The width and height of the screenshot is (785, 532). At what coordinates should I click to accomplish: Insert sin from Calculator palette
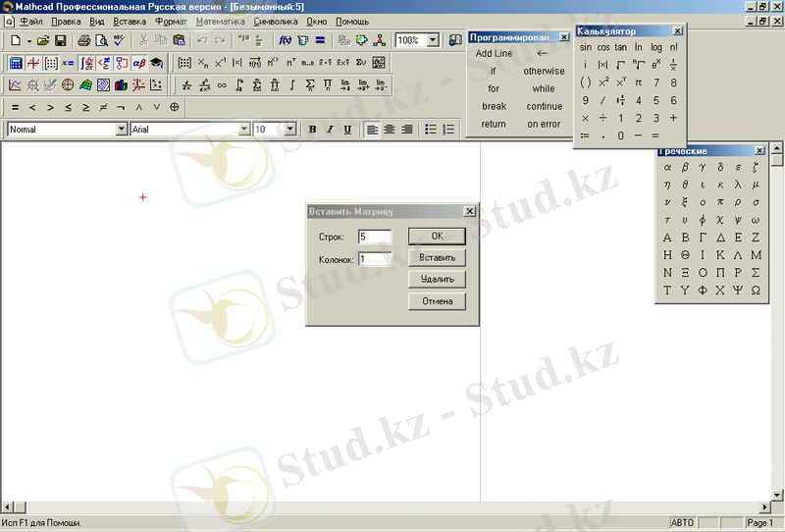585,47
